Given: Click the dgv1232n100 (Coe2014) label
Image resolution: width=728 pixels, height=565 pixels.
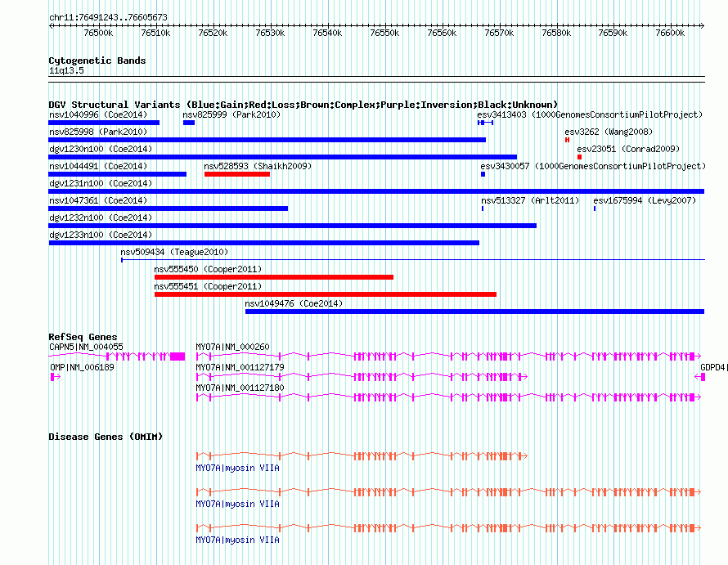Looking at the screenshot, I should point(101,217).
